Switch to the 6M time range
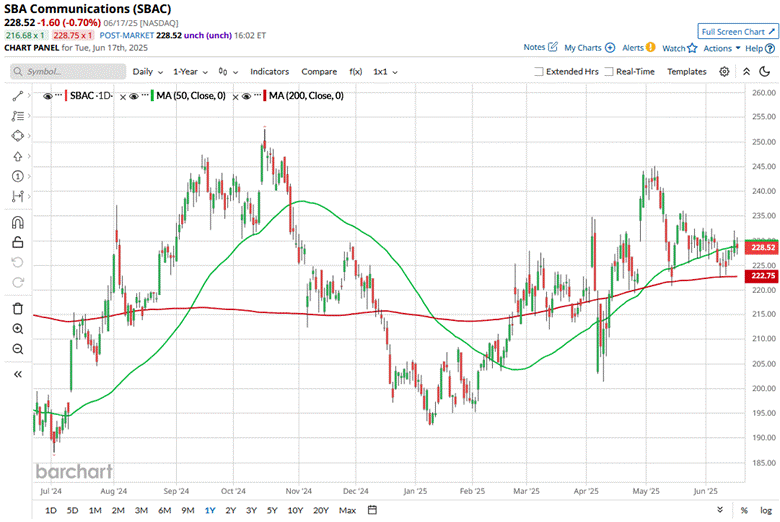This screenshot has width=780, height=522. [x=163, y=510]
